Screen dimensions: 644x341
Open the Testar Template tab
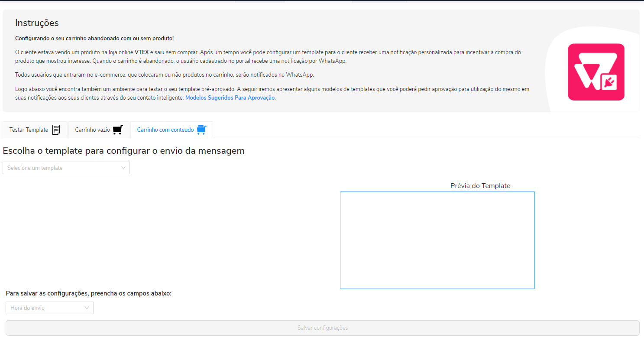click(35, 130)
